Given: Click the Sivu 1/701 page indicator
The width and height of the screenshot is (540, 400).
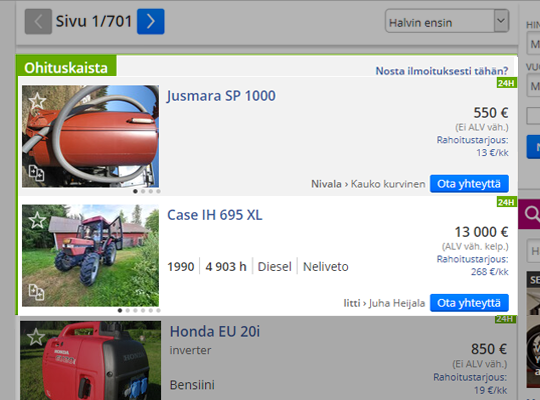Looking at the screenshot, I should [x=94, y=21].
